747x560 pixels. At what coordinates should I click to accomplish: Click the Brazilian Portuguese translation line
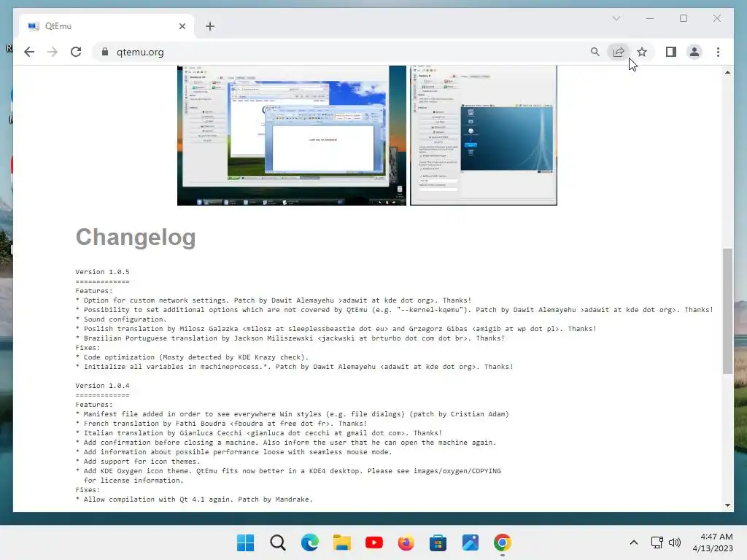(x=290, y=338)
